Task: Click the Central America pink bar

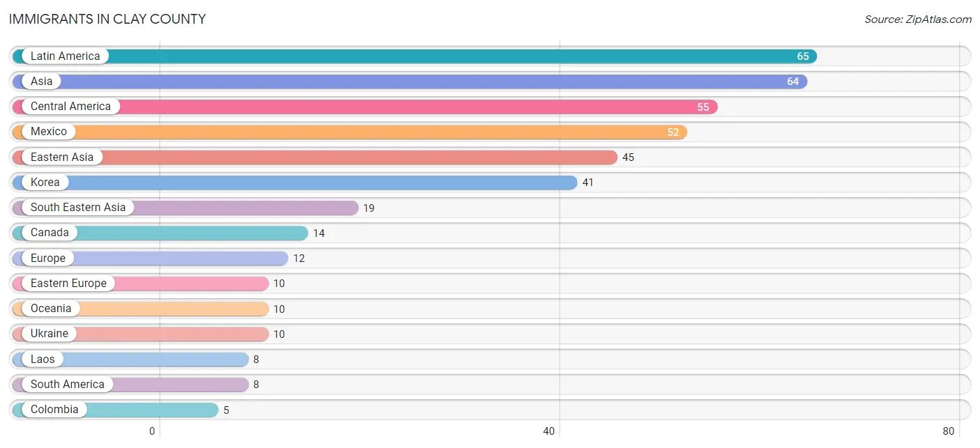Action: coord(365,107)
